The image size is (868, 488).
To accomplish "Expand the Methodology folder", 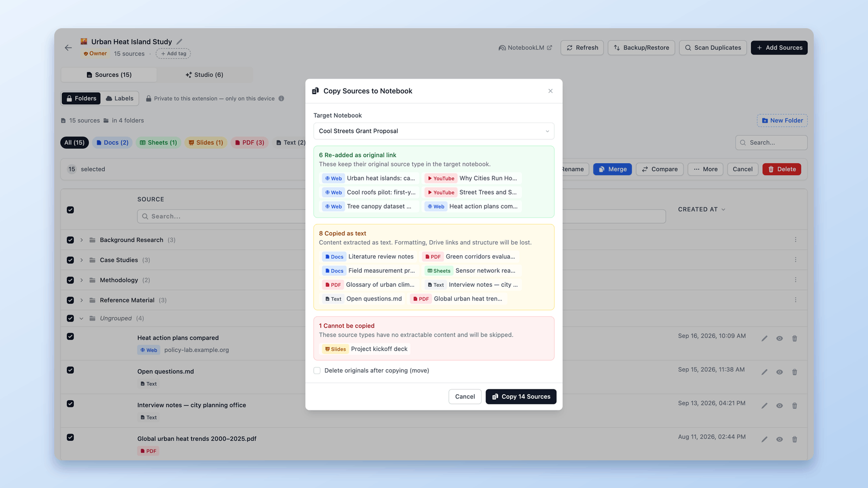I will (x=81, y=280).
